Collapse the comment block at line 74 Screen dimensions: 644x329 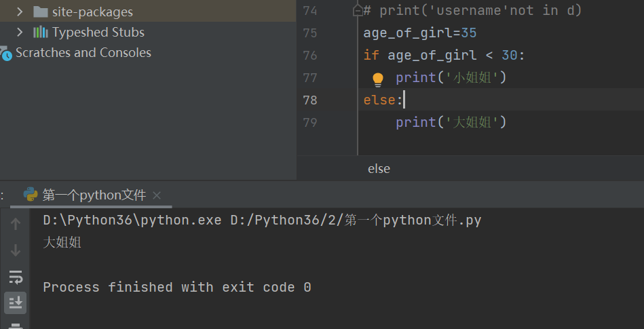[x=357, y=11]
